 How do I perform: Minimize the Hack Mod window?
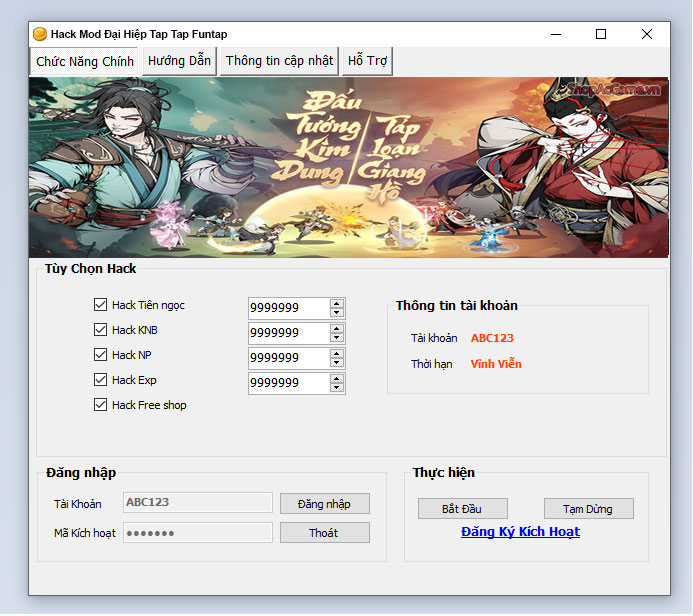[x=556, y=34]
